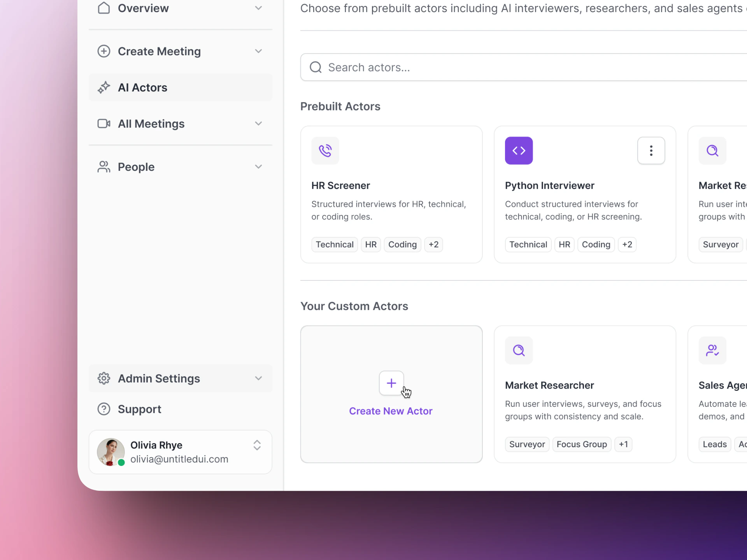Click Olivia Rhye's avatar photo
This screenshot has width=747, height=560.
click(x=110, y=452)
